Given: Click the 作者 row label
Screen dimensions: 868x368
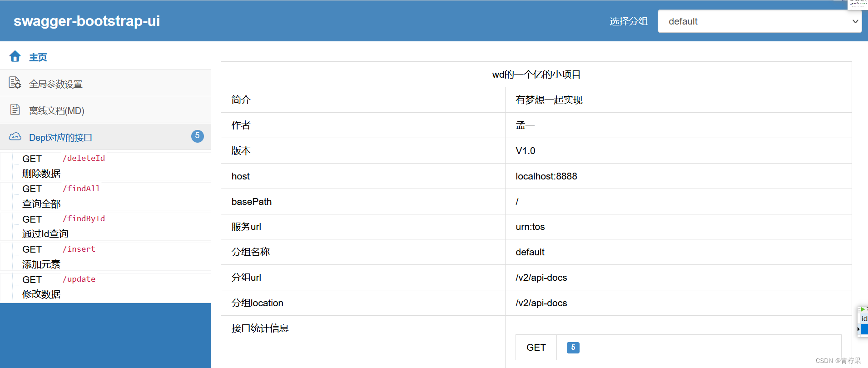Looking at the screenshot, I should tap(241, 125).
